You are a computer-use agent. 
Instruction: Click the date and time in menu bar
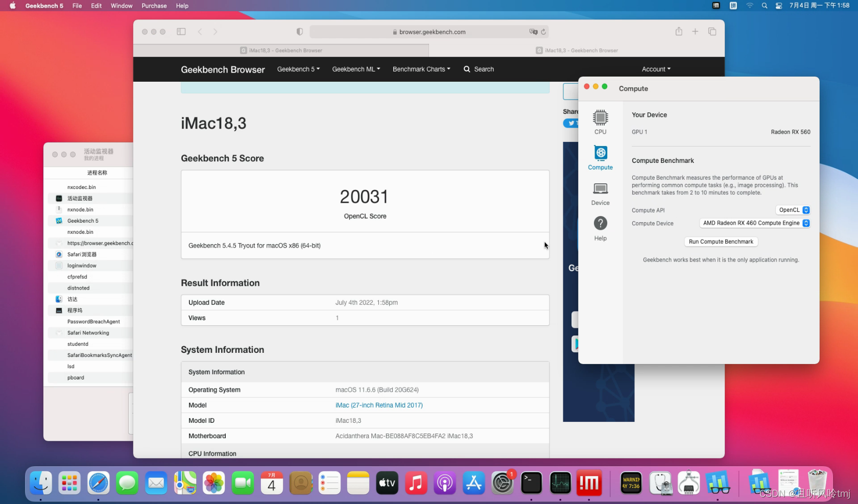819,6
